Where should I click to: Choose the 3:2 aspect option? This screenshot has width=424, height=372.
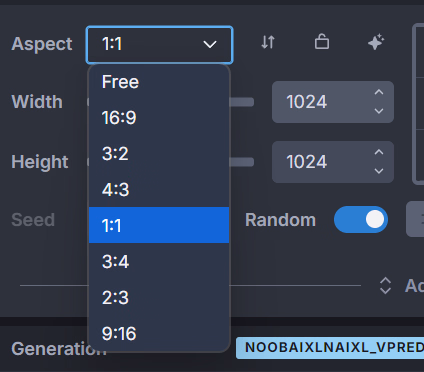(x=159, y=154)
